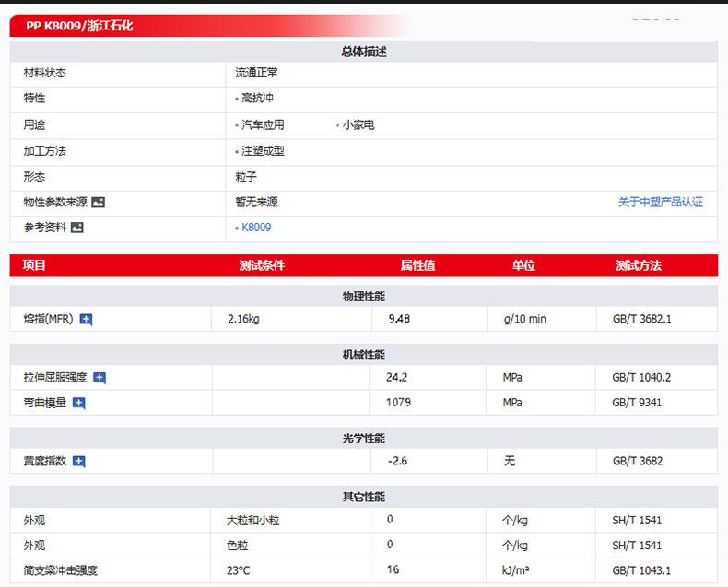
Task: Click the plus icon beside 拉伸屈服强度
Action: tap(100, 378)
